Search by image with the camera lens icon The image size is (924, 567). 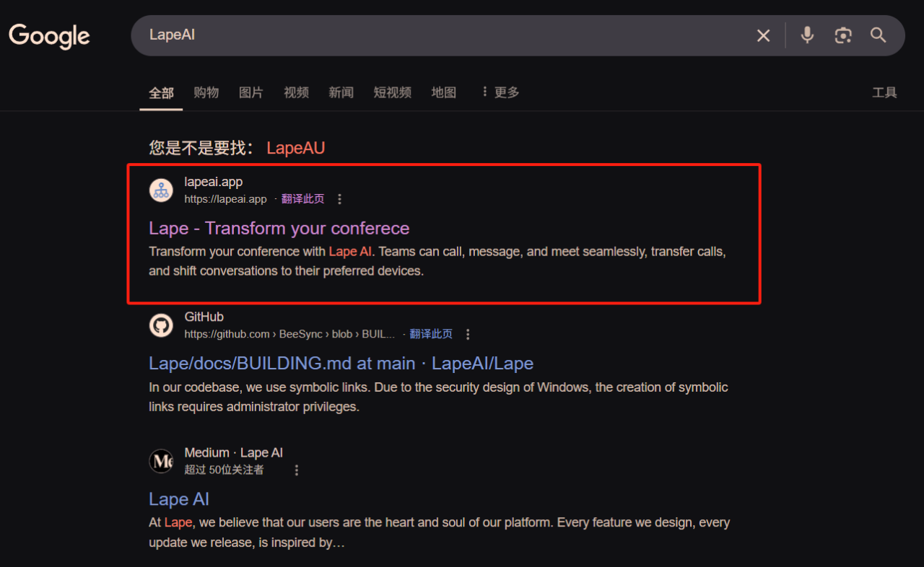coord(842,35)
